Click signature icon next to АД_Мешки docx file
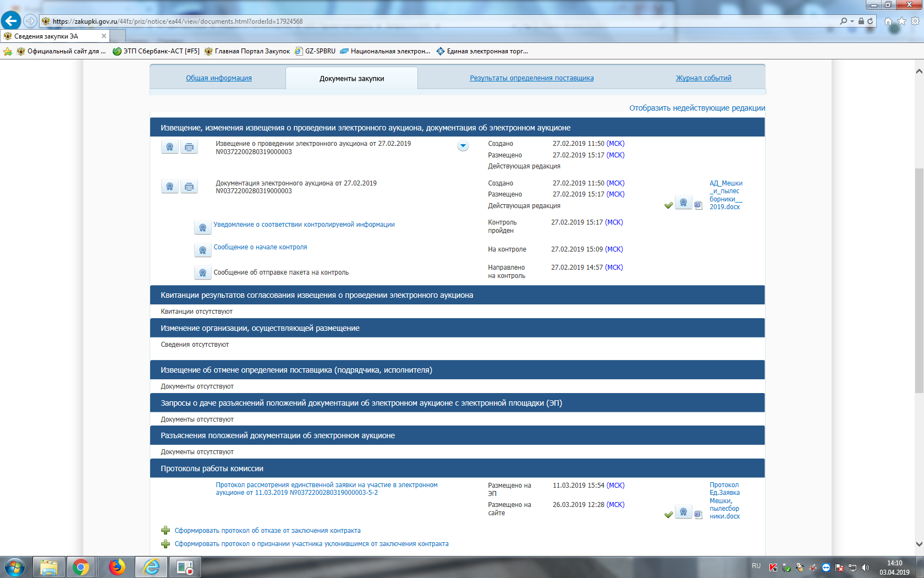The height and width of the screenshot is (578, 924). pos(683,203)
